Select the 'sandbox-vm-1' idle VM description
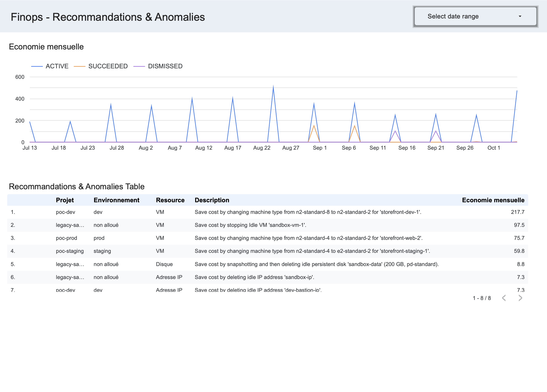This screenshot has height=392, width=547. 250,225
